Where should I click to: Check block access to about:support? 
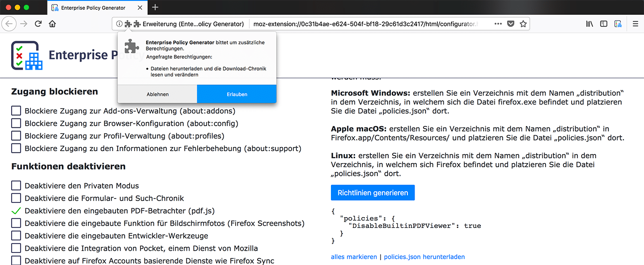click(x=16, y=148)
